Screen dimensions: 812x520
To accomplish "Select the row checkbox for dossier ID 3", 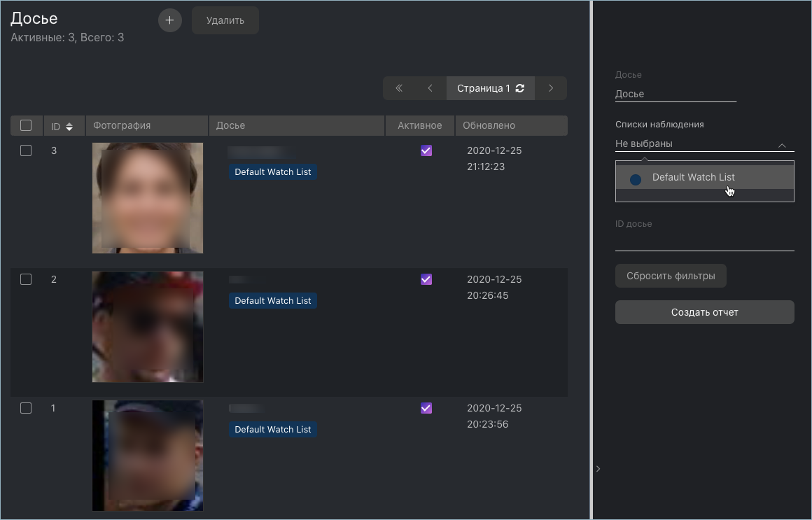I will [26, 150].
